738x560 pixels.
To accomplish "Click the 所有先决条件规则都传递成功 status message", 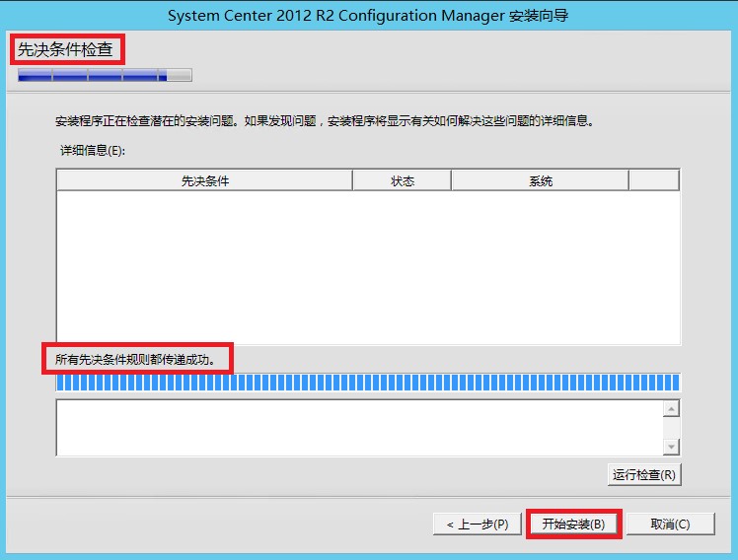I will [135, 360].
